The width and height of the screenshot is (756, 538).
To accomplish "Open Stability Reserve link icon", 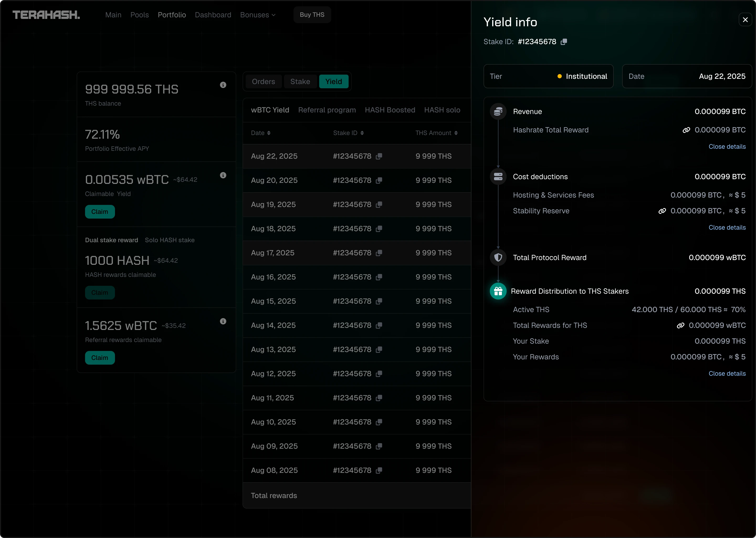I will click(x=662, y=211).
